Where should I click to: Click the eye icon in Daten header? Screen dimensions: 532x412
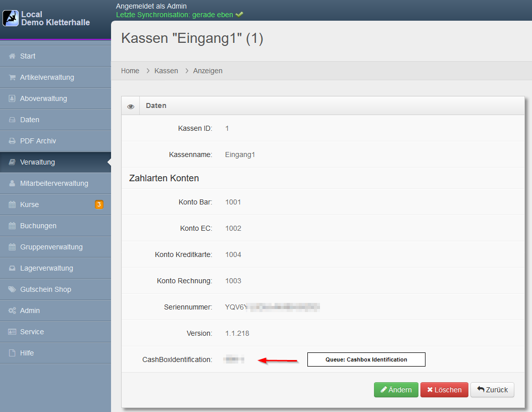131,106
